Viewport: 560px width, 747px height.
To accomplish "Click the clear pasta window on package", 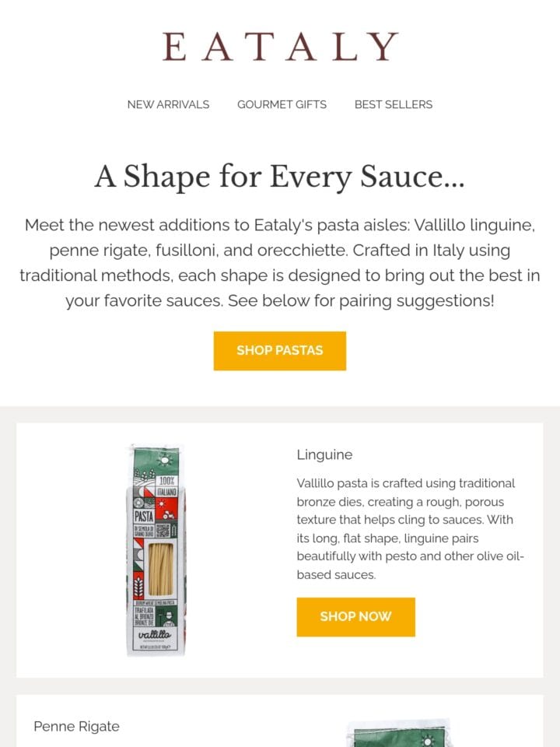I will click(160, 570).
